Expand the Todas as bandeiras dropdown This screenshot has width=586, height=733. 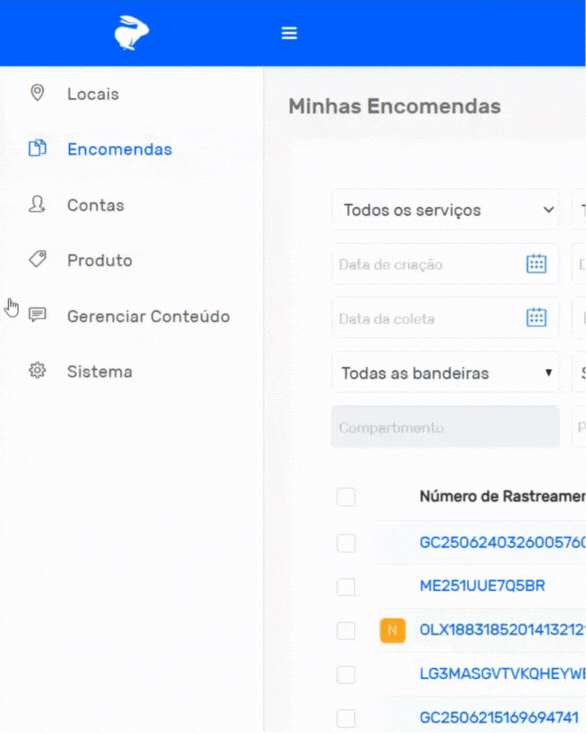click(445, 373)
